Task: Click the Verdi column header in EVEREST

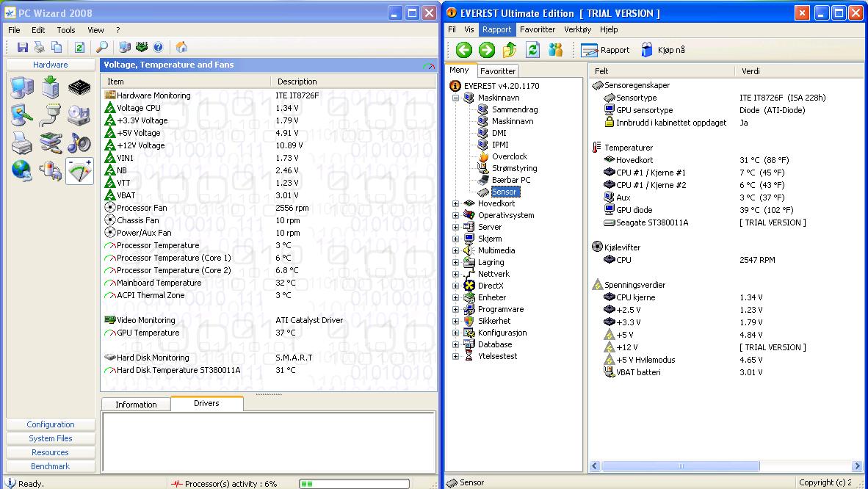Action: pyautogui.click(x=799, y=71)
